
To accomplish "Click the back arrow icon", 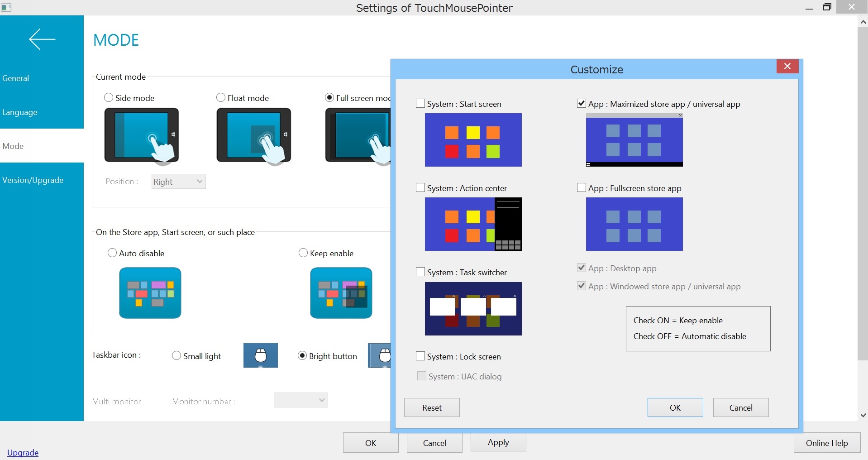I will [42, 39].
